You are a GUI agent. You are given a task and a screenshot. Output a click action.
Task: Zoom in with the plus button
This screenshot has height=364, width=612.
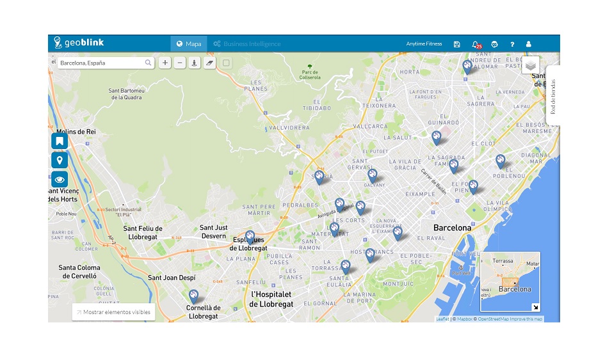pos(165,63)
